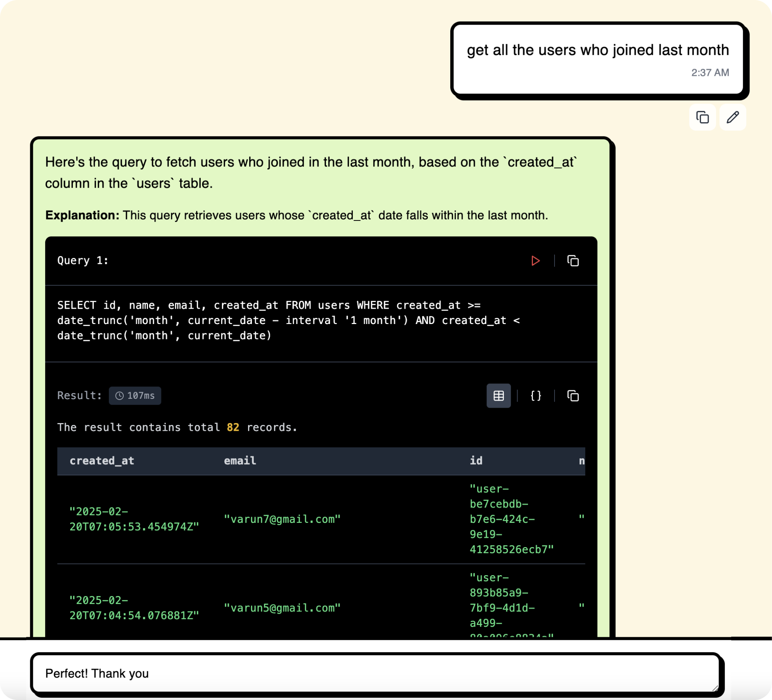This screenshot has height=700, width=772.
Task: Copy the Query 1 SQL code
Action: (x=573, y=261)
